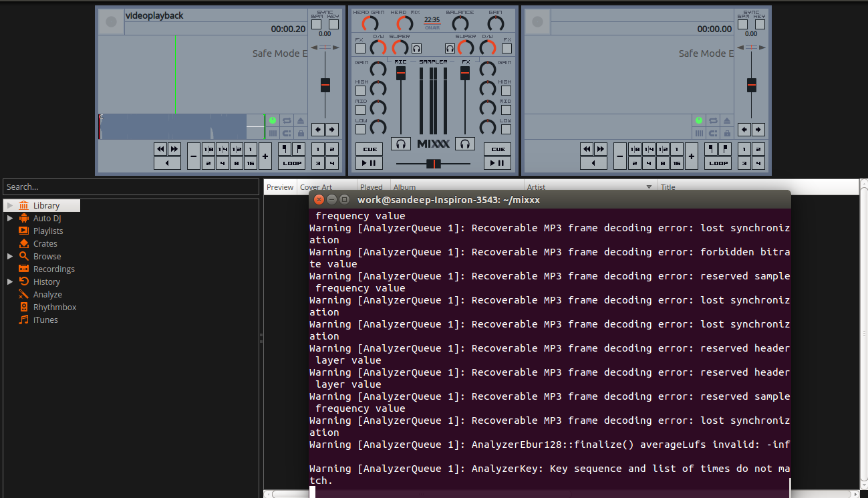The height and width of the screenshot is (498, 868).
Task: Set loop-out marker on left deck
Action: (x=299, y=149)
